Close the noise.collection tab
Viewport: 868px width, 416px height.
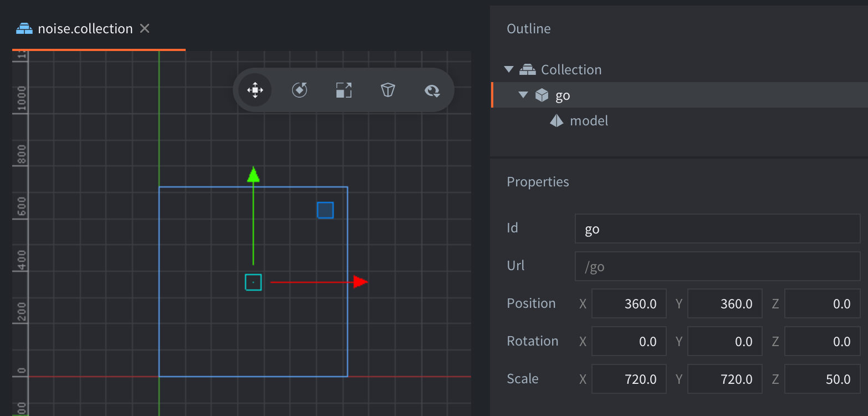pyautogui.click(x=144, y=28)
